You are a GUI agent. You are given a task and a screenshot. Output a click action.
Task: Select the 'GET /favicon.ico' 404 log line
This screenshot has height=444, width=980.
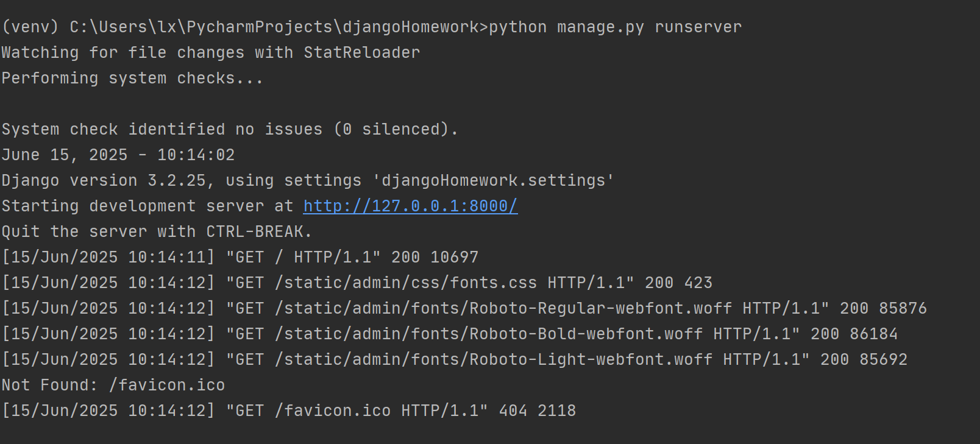[x=289, y=411]
